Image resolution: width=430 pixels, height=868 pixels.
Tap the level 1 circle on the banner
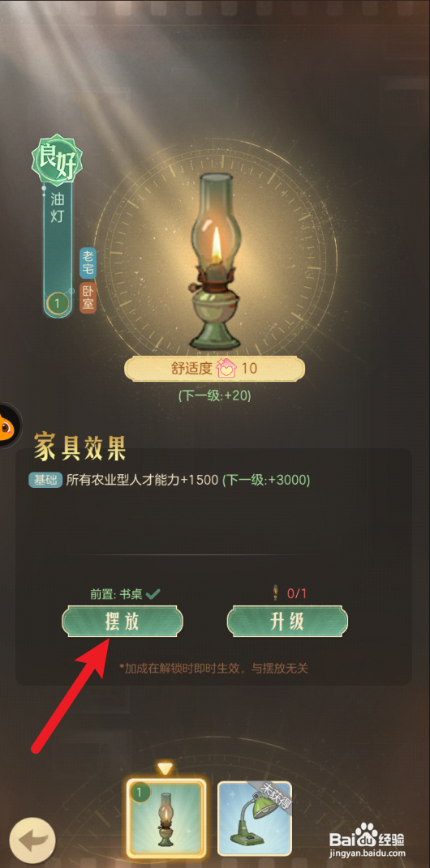(x=58, y=303)
